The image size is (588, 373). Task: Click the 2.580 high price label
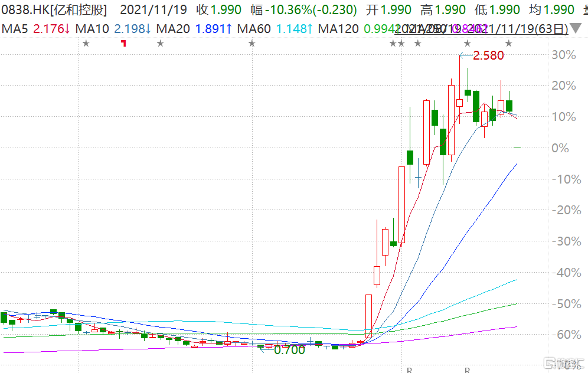489,56
